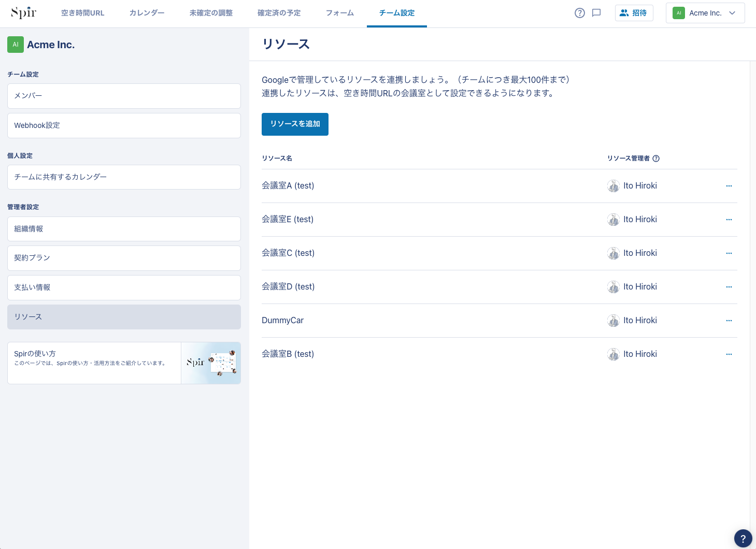Switch to the カレンダー tab
This screenshot has height=549, width=756.
tap(147, 13)
